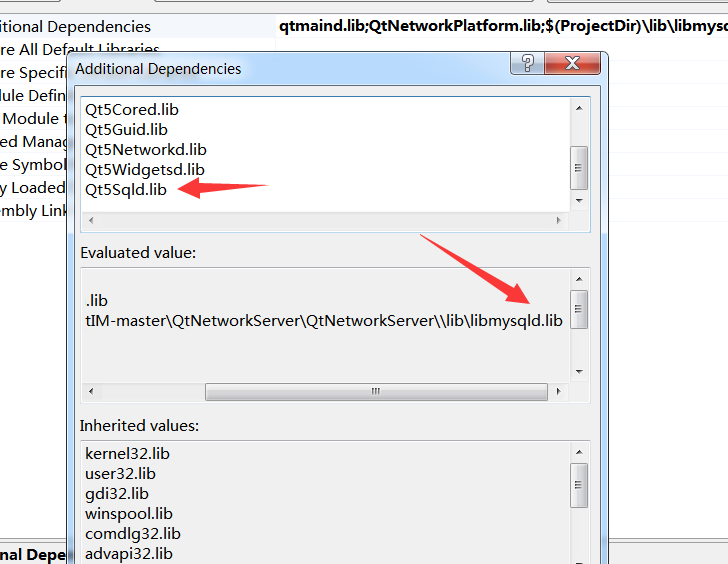Click up arrow of Inherited values scrollbar

(x=579, y=452)
